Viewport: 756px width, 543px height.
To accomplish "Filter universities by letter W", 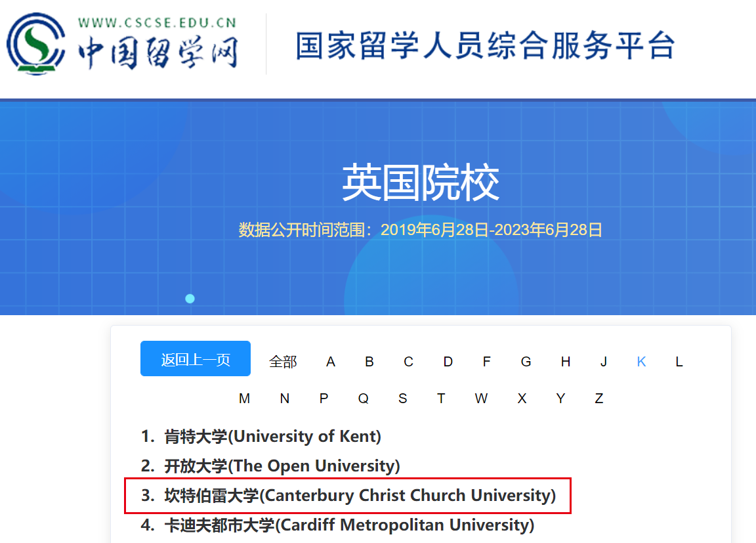I will (481, 399).
